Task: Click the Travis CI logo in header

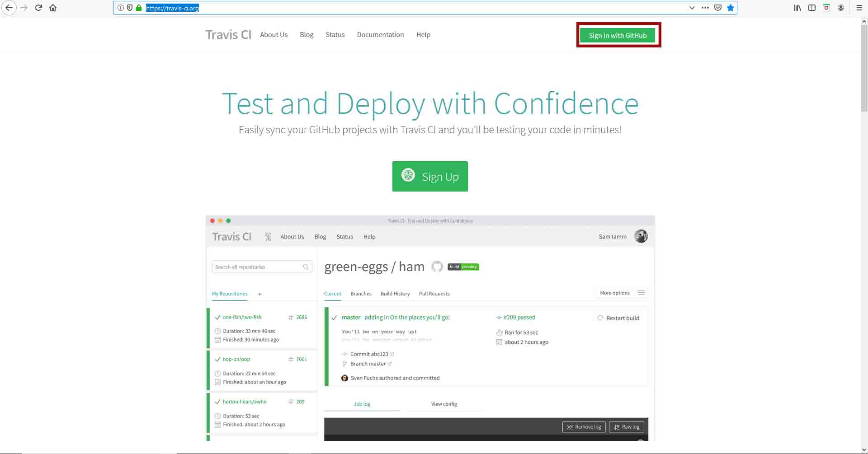Action: [228, 35]
